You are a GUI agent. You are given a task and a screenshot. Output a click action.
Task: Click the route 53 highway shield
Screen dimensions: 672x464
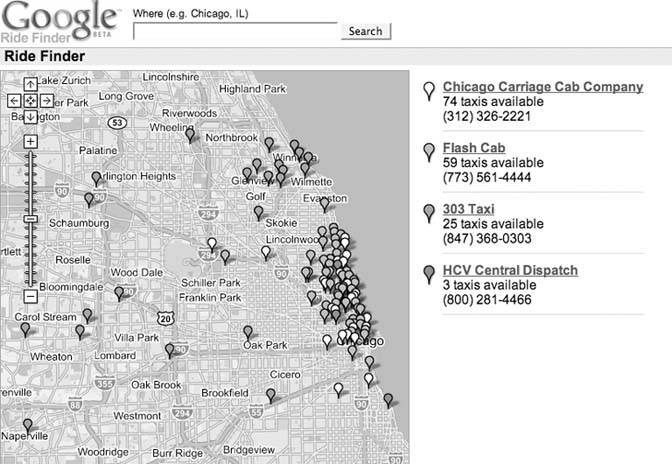[x=117, y=123]
